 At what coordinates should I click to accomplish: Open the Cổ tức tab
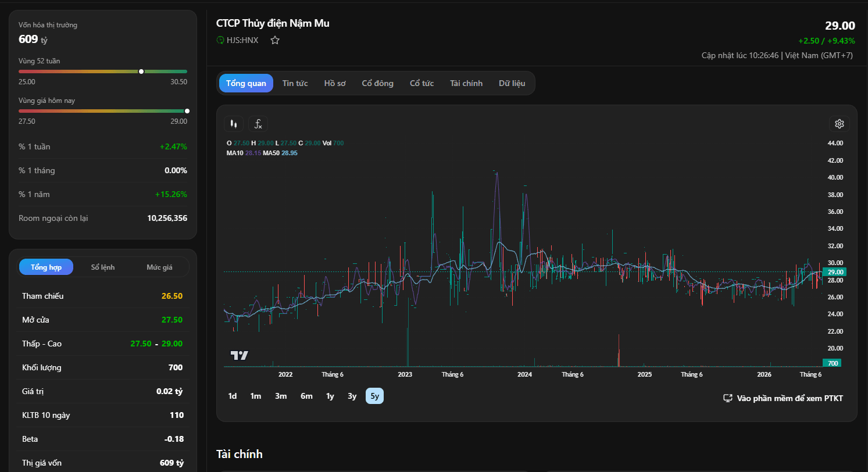point(422,83)
